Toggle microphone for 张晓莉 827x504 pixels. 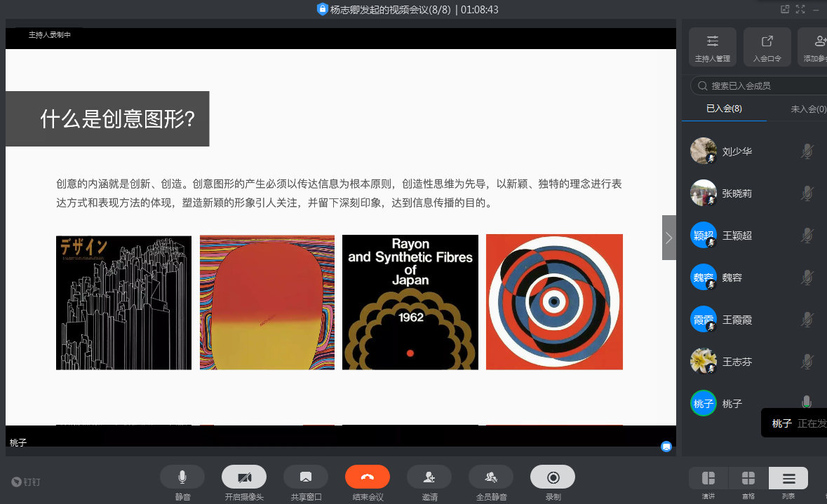[x=807, y=193]
